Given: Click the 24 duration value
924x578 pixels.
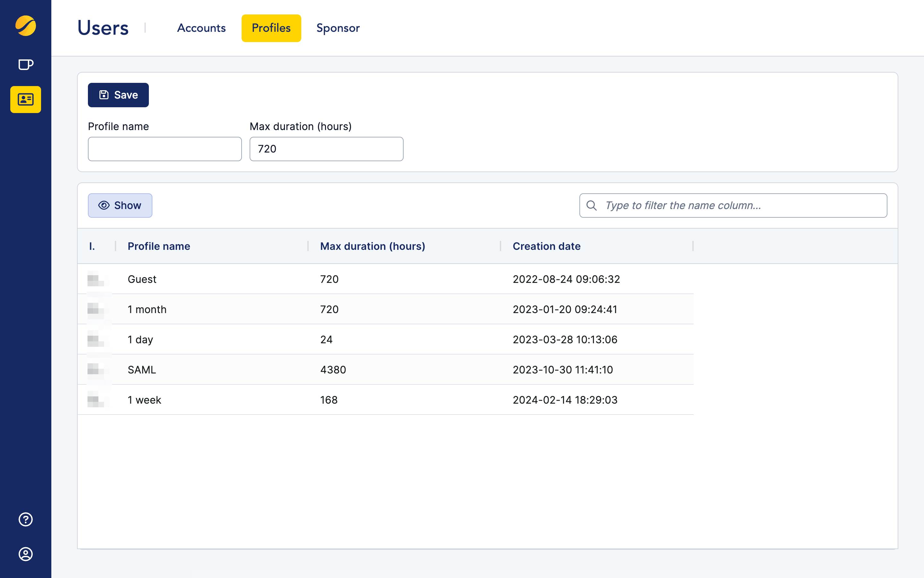Looking at the screenshot, I should [x=326, y=339].
